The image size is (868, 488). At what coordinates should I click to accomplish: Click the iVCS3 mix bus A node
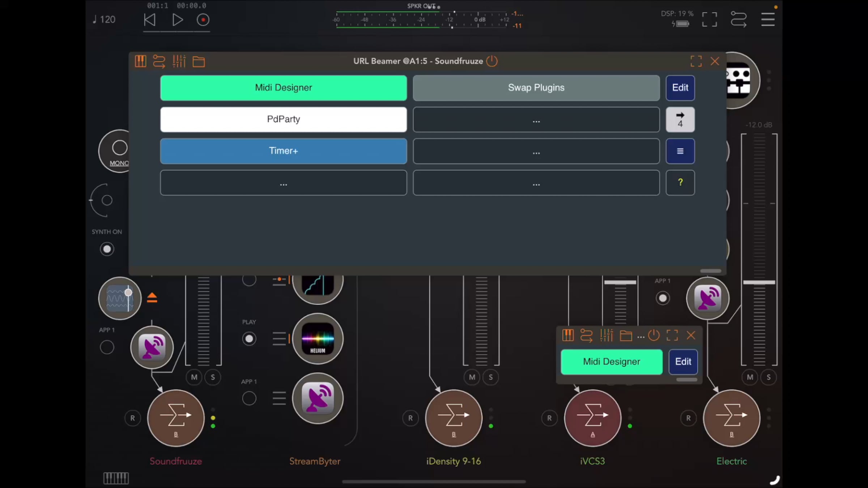coord(593,418)
